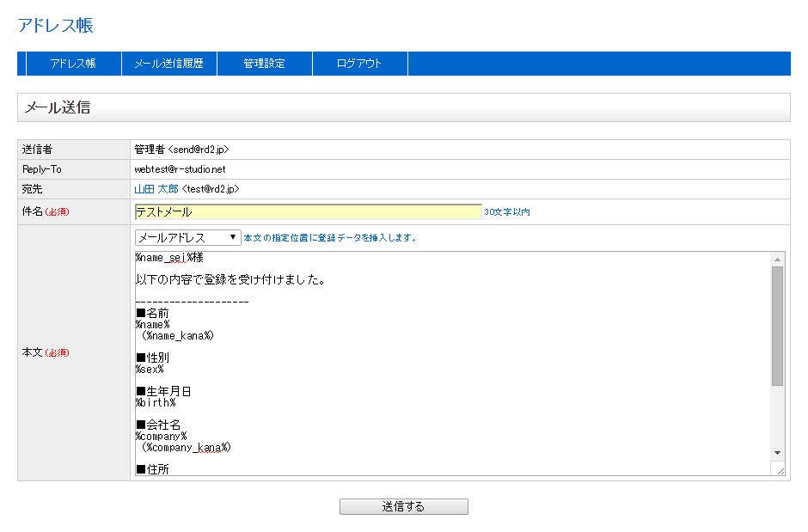Click the %name_sei%様 line in body

tap(169, 258)
